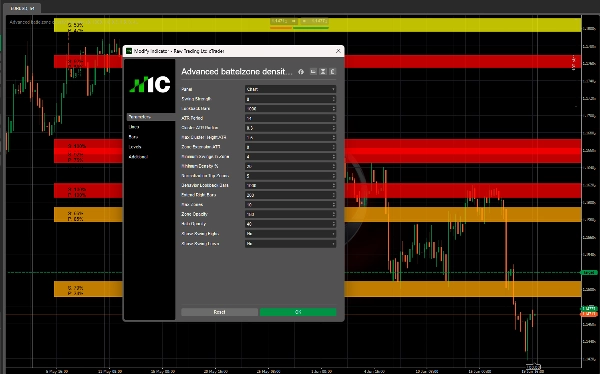
Task: Close the Modify Indicator dialog
Action: (338, 51)
